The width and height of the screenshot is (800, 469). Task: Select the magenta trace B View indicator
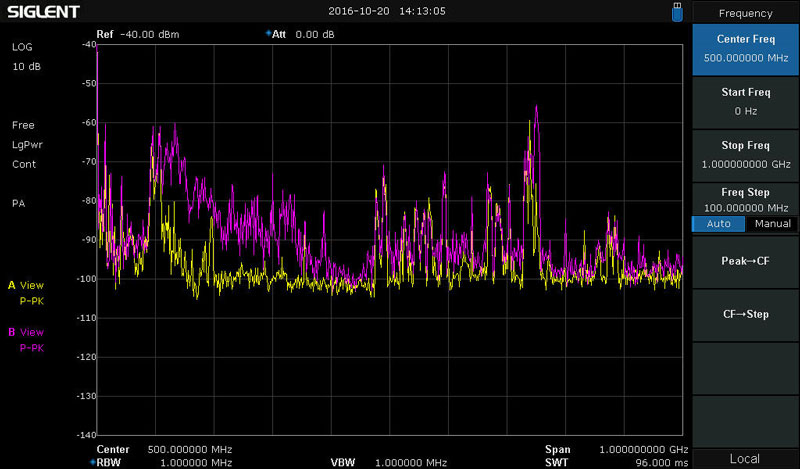(x=26, y=332)
